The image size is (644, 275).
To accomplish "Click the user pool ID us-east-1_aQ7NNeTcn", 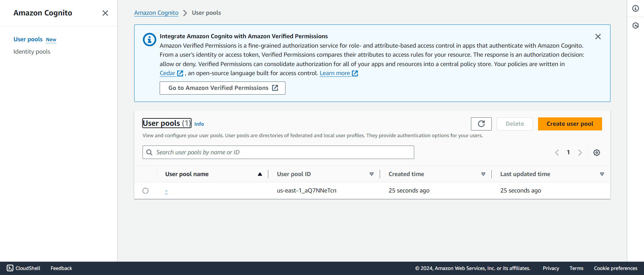I will click(307, 190).
